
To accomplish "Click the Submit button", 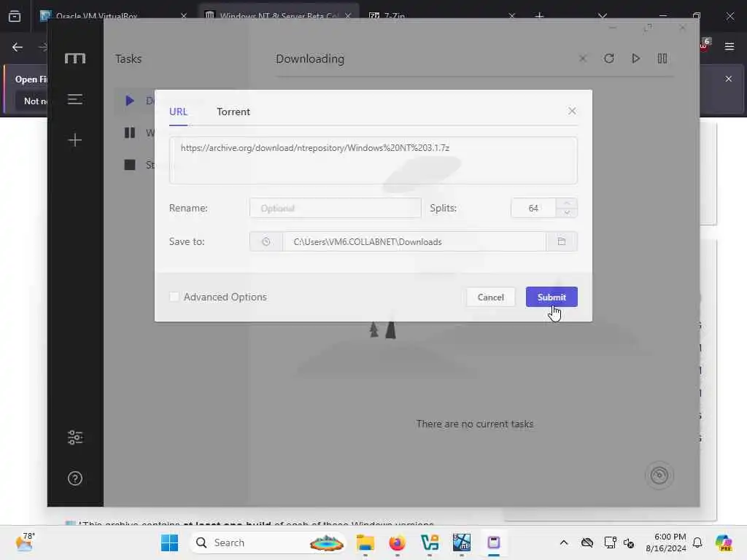I will click(x=551, y=297).
